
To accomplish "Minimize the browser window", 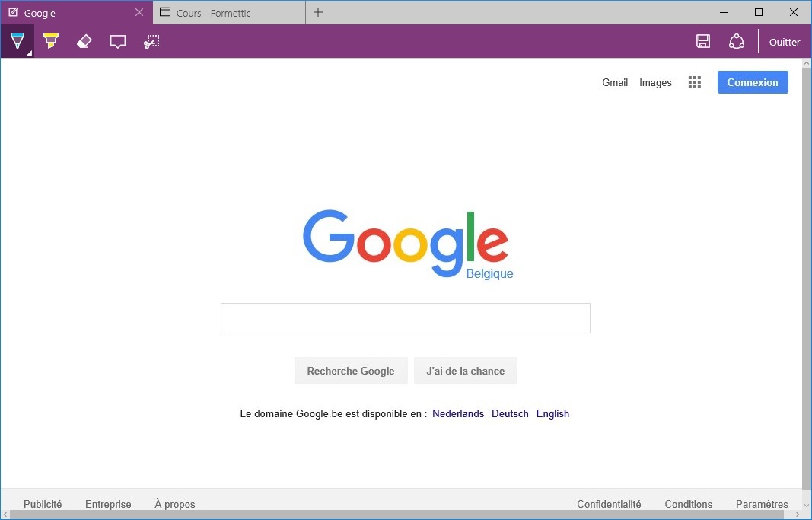I will pyautogui.click(x=724, y=12).
